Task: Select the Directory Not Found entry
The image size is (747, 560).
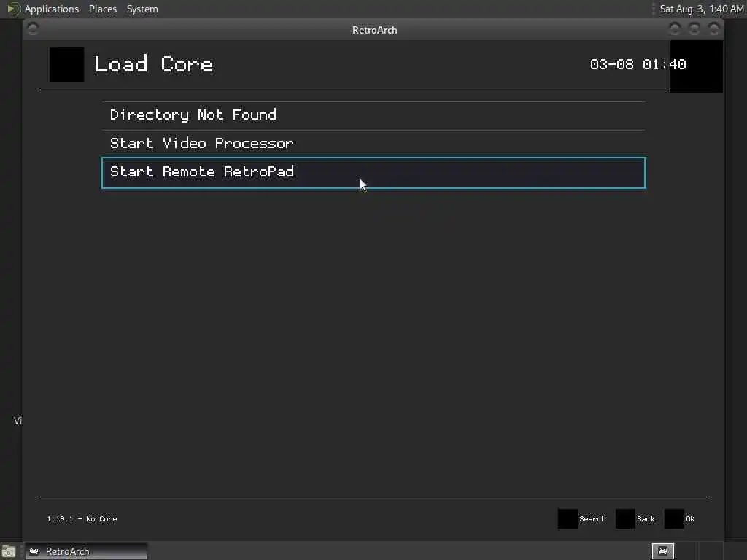Action: tap(373, 115)
